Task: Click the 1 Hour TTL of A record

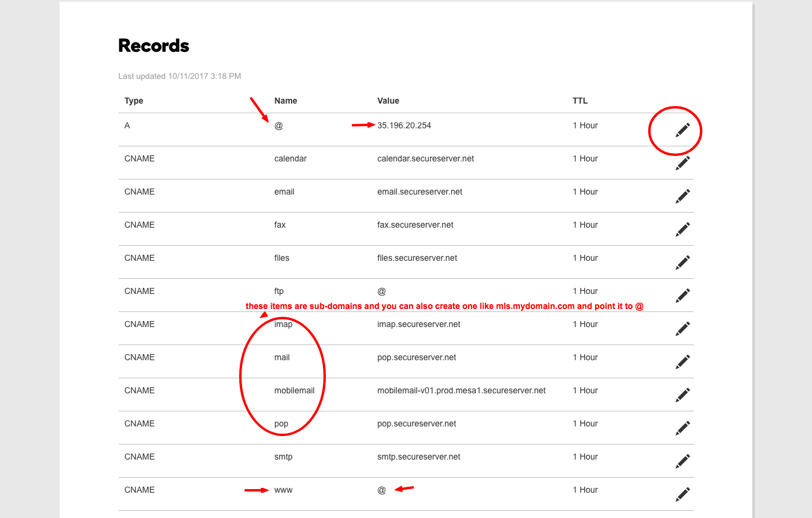Action: tap(585, 125)
